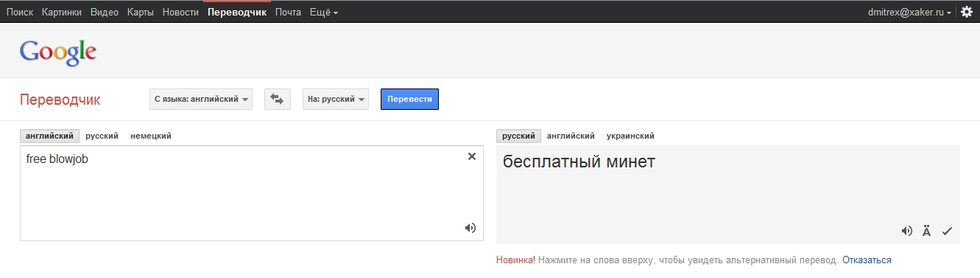Viewport: 980px width, 278px height.
Task: Select "английский" as target language tab
Action: (x=571, y=136)
